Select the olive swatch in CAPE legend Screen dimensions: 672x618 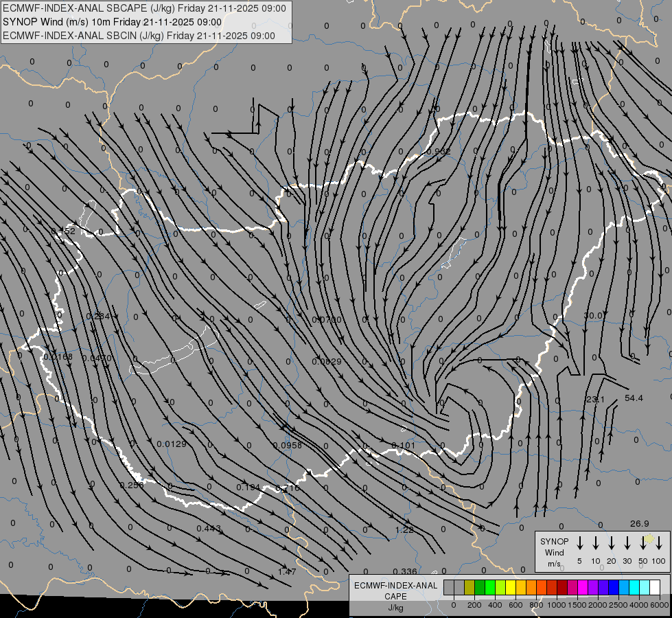coord(470,587)
